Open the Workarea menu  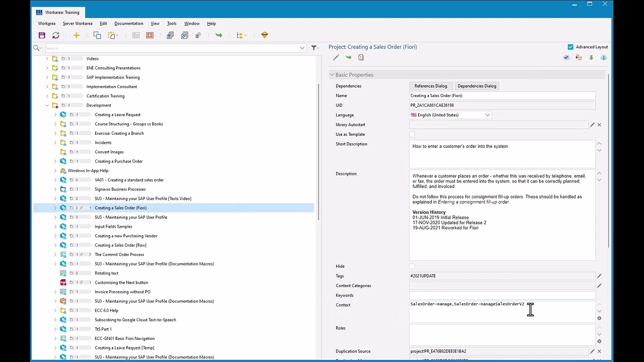(x=47, y=24)
